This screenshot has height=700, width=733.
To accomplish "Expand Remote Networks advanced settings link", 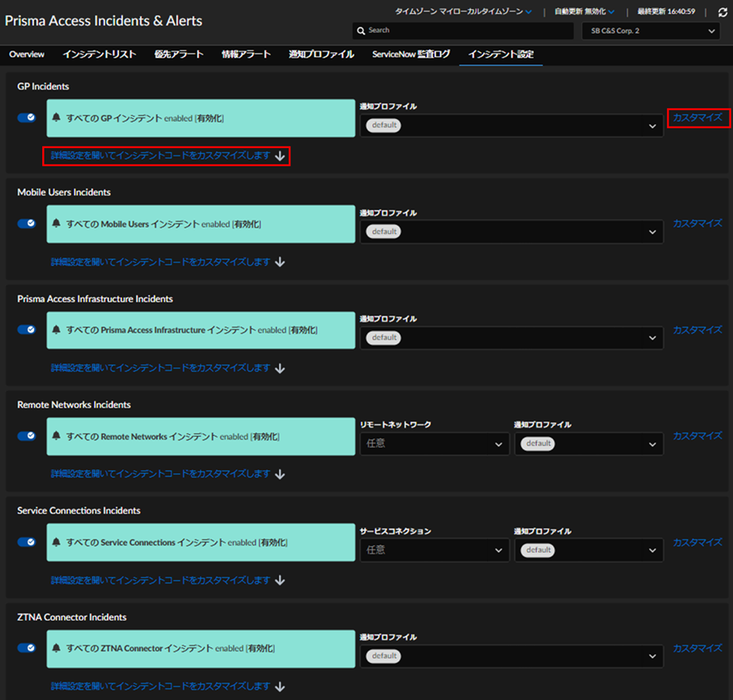I will pyautogui.click(x=160, y=473).
